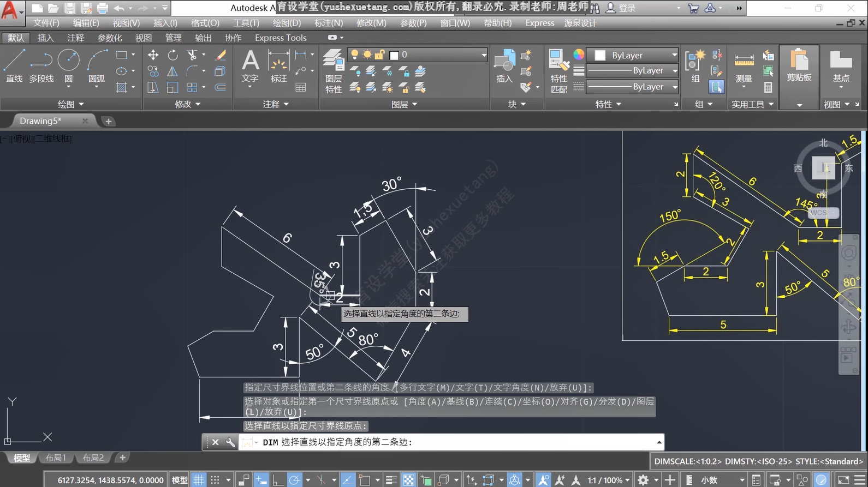
Task: Expand the 注释 (Annotation) panel
Action: point(276,104)
